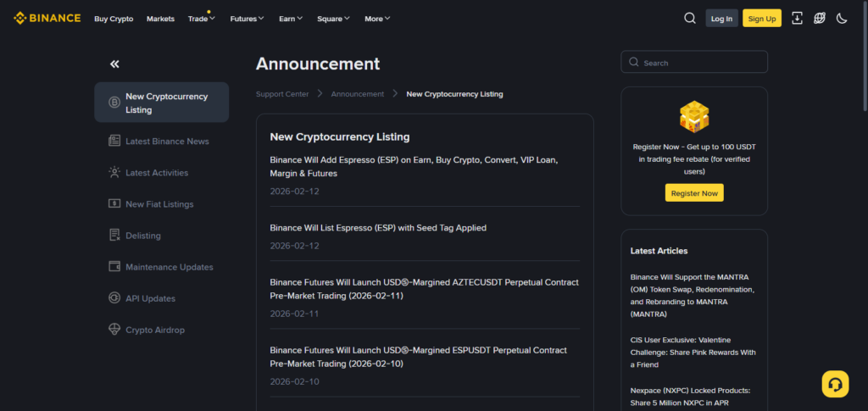868x411 pixels.
Task: Click the New Cryptocurrency Listing breadcrumb
Action: click(454, 94)
